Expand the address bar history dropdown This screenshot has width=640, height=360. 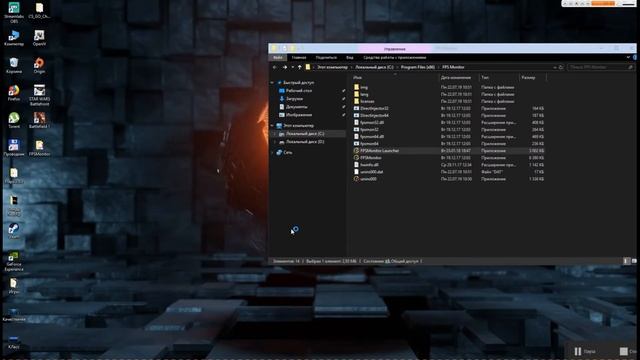pos(555,67)
